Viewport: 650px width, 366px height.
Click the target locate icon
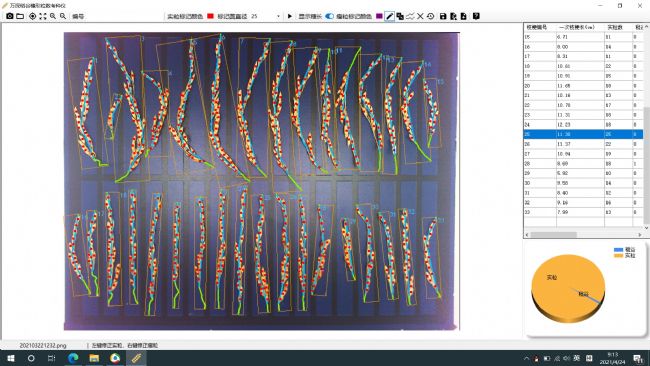pos(32,16)
